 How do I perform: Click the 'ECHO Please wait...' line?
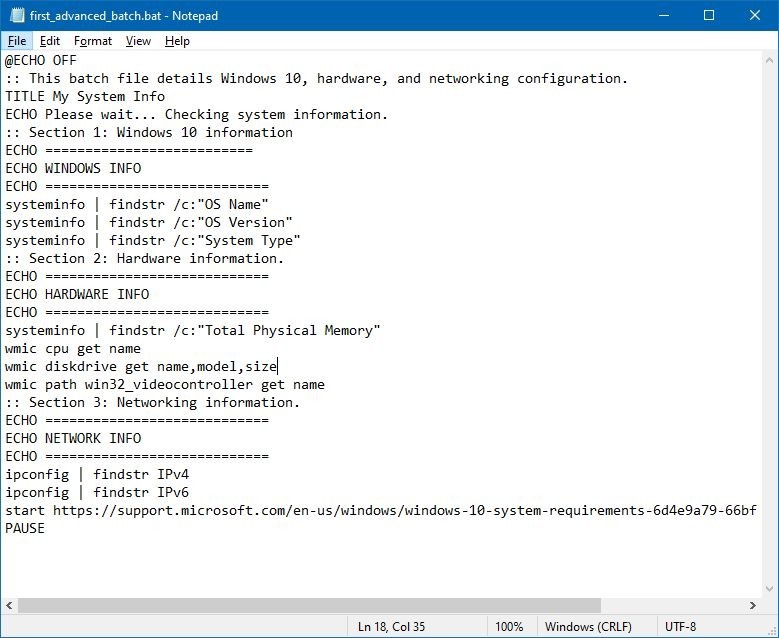click(196, 114)
